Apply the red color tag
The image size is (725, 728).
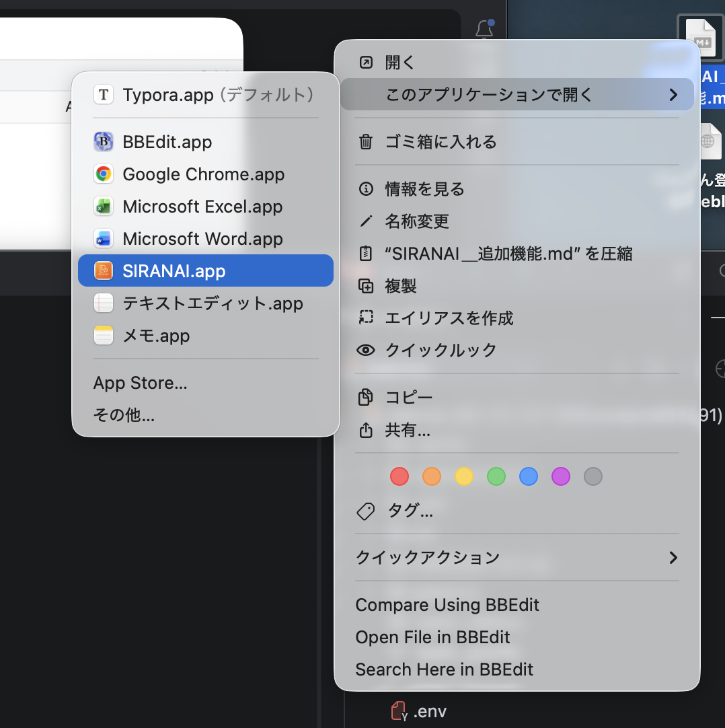point(399,476)
